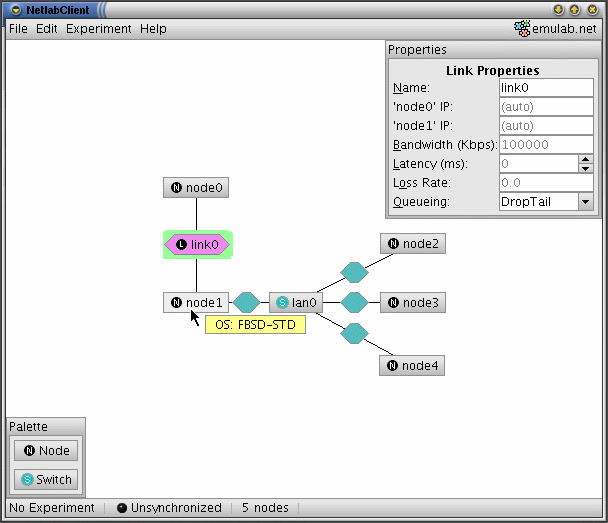Click the teal link diamond toward node4

click(x=354, y=333)
